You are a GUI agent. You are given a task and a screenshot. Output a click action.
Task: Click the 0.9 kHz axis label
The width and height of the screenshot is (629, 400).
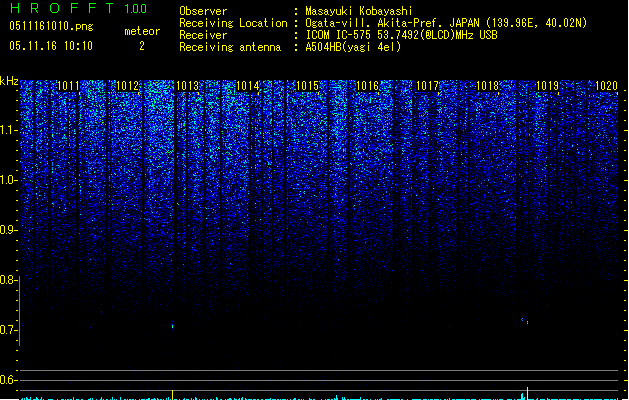coord(8,230)
